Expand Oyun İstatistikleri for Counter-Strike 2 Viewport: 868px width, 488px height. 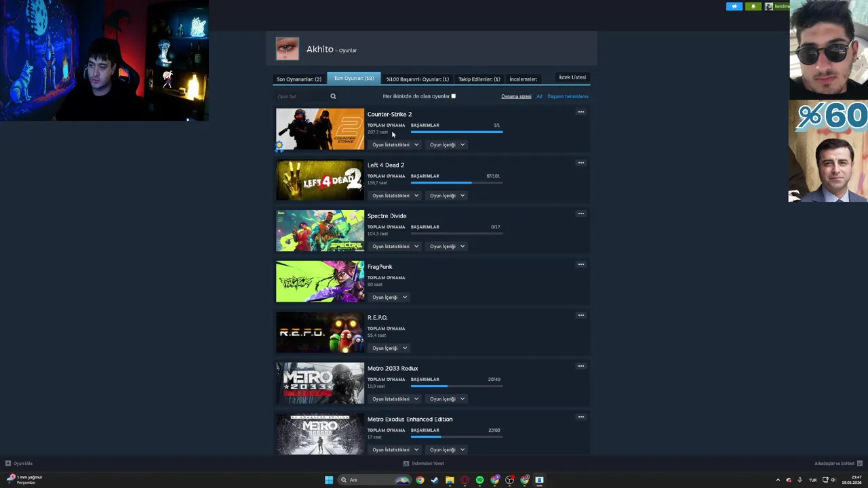[x=395, y=144]
